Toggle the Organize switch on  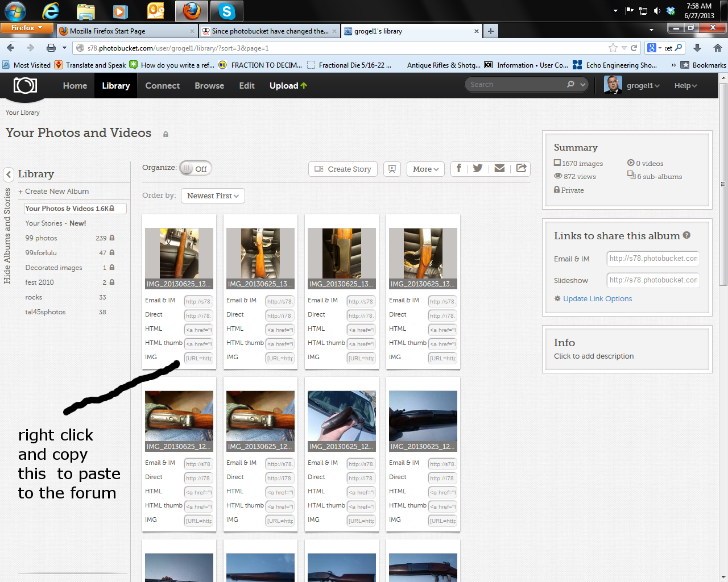pyautogui.click(x=195, y=169)
